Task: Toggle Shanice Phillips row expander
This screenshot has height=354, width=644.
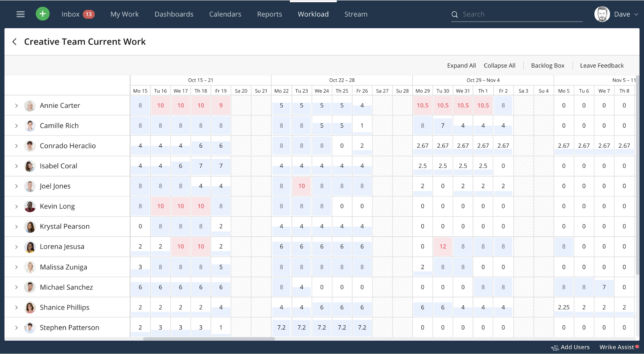Action: point(16,307)
